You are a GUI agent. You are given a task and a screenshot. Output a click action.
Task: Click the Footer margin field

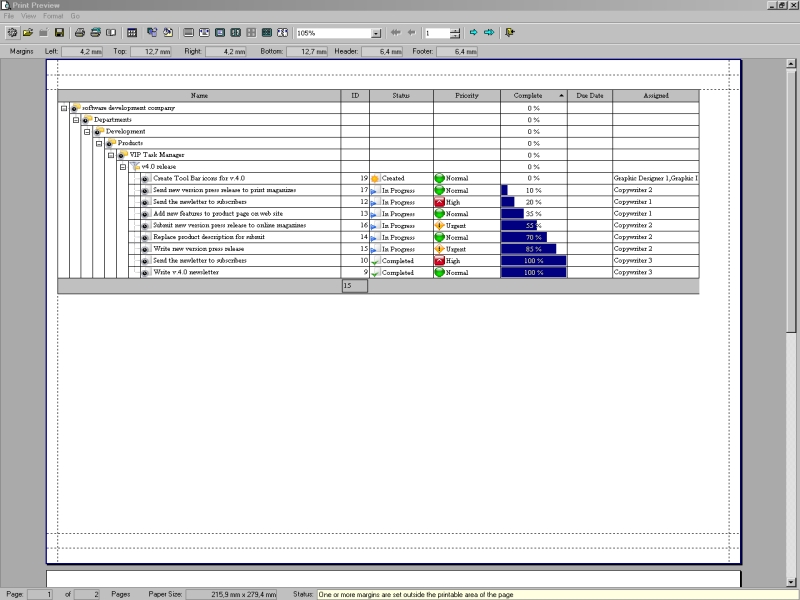pyautogui.click(x=457, y=52)
